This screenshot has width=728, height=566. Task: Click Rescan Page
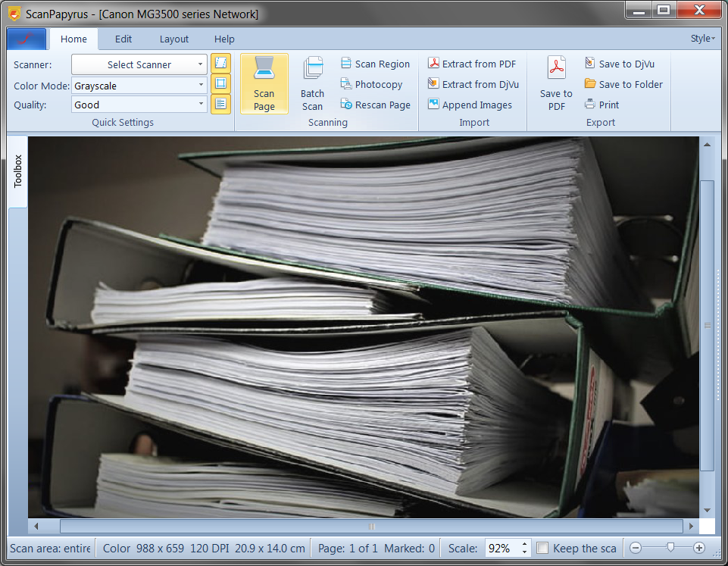tap(375, 105)
